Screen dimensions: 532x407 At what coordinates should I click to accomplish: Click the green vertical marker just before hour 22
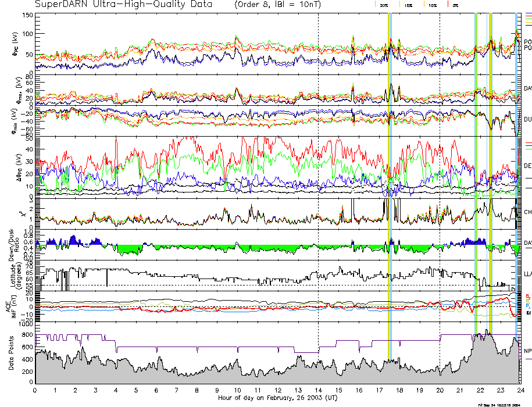click(476, 174)
